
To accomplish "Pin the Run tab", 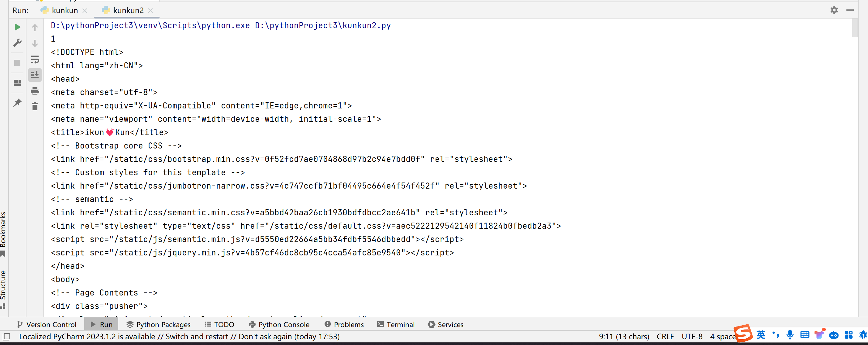I will pyautogui.click(x=17, y=103).
